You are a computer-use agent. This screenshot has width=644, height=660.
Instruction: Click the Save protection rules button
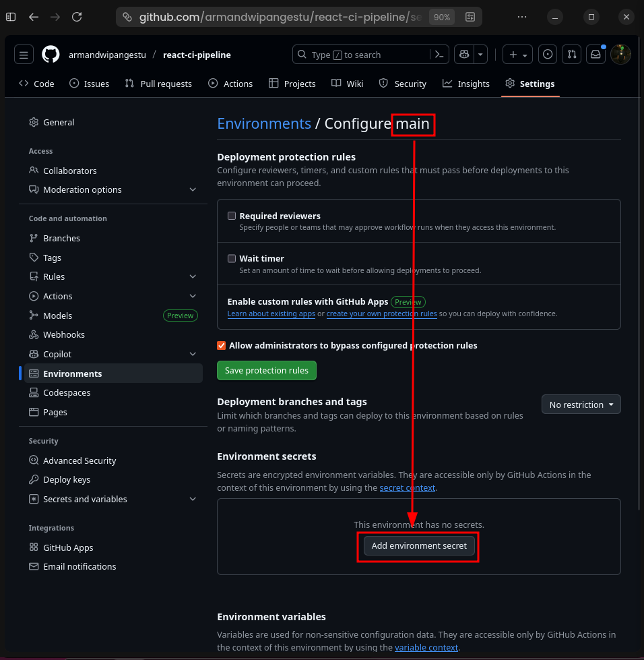click(x=266, y=370)
